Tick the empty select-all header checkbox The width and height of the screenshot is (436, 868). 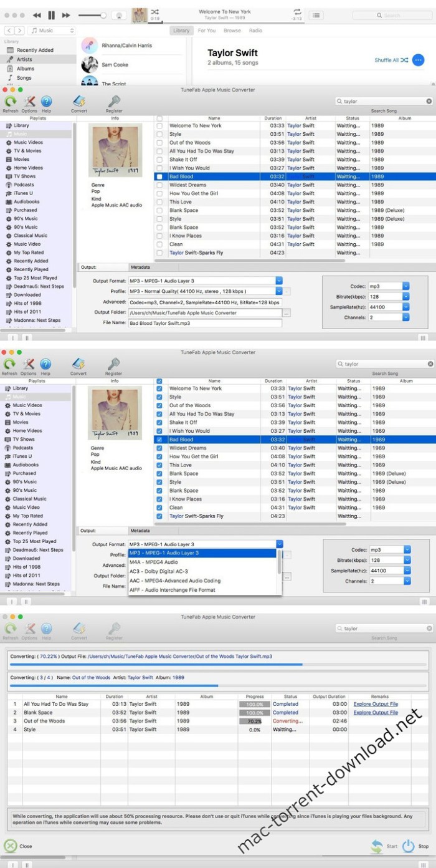coord(159,118)
